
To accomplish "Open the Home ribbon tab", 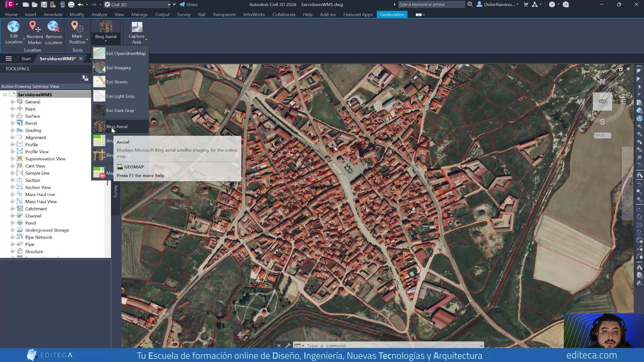I will point(11,14).
